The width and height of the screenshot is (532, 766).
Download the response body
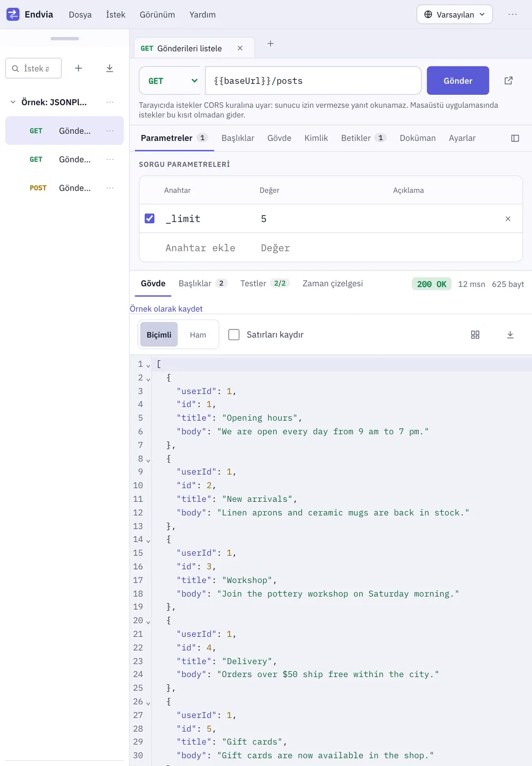510,335
